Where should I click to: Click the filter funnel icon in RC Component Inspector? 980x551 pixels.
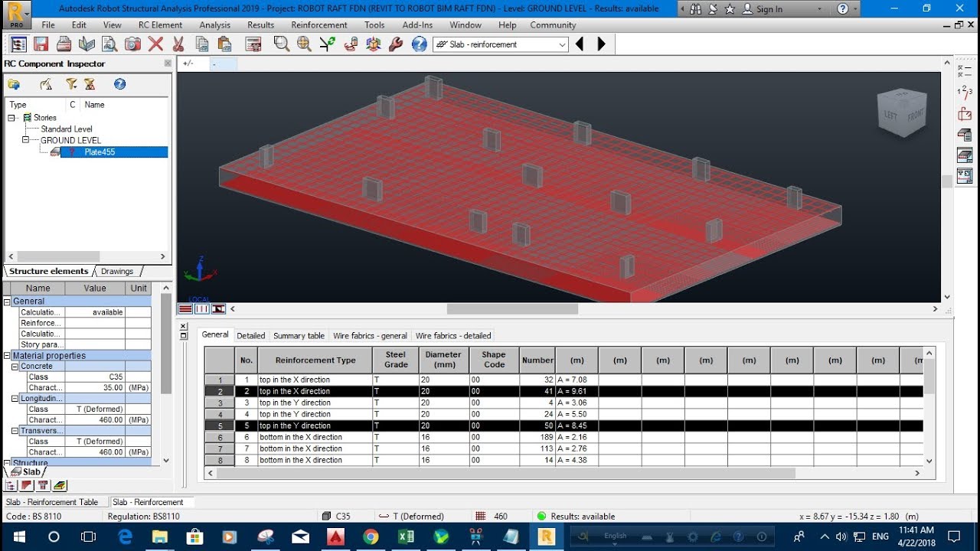71,84
